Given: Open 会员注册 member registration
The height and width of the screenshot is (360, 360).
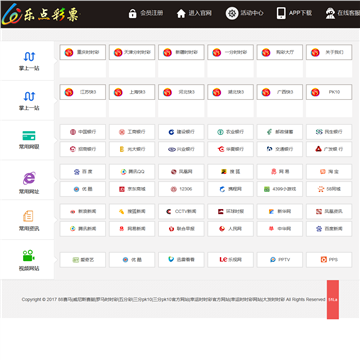Looking at the screenshot, I should pyautogui.click(x=146, y=13).
